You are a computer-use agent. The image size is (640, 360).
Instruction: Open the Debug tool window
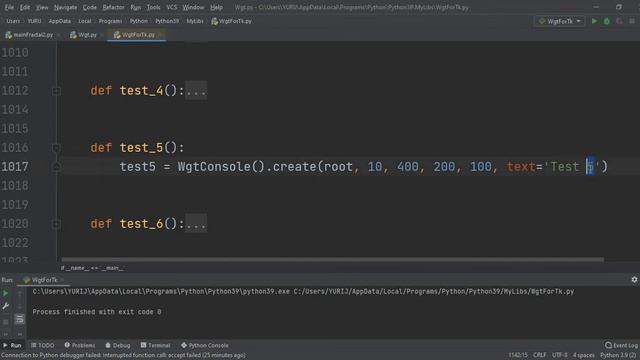pyautogui.click(x=118, y=345)
